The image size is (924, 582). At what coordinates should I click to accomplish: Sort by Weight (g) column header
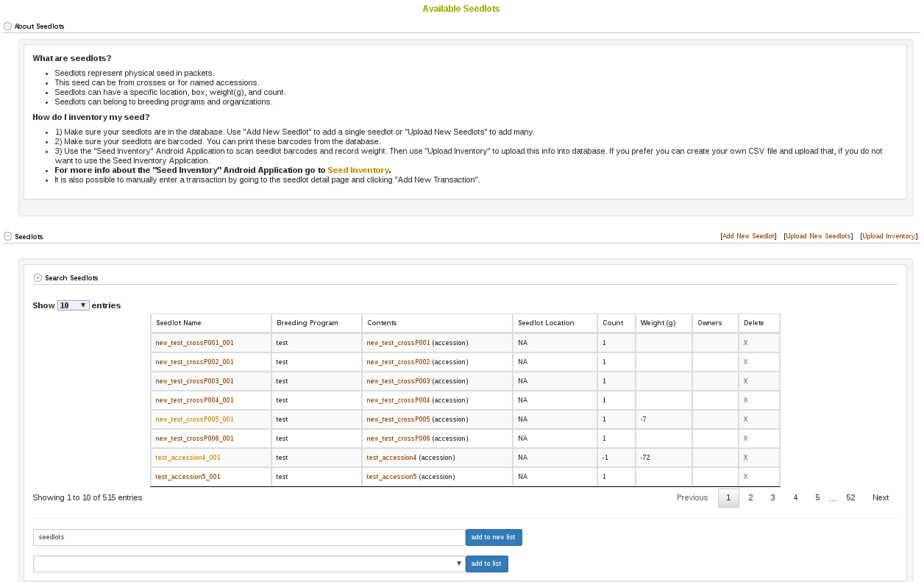[x=664, y=323]
